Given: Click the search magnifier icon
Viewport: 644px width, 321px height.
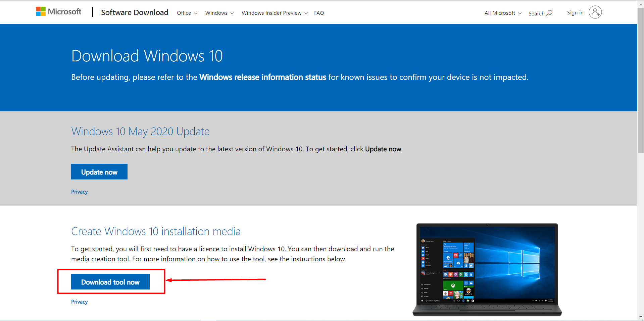Looking at the screenshot, I should pos(549,13).
